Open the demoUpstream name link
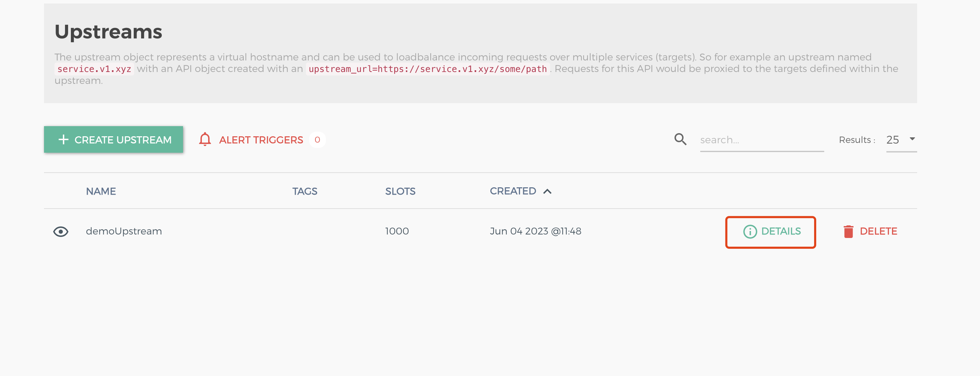980x376 pixels. (124, 231)
